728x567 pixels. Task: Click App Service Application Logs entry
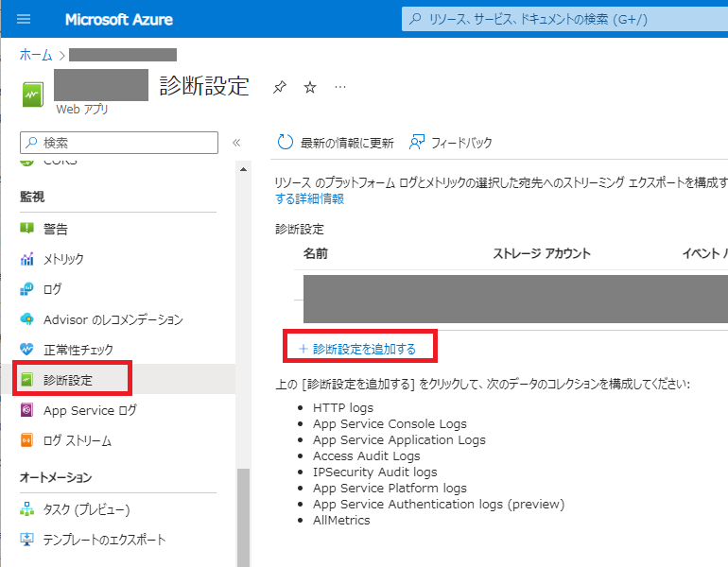pyautogui.click(x=399, y=439)
